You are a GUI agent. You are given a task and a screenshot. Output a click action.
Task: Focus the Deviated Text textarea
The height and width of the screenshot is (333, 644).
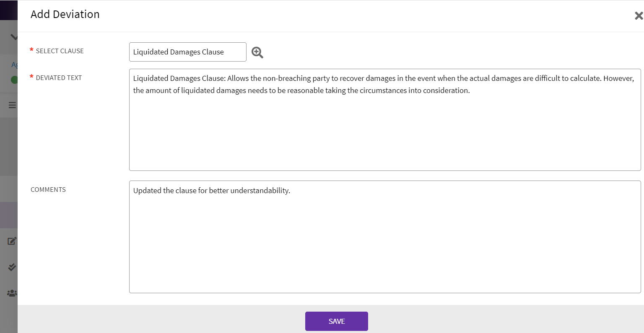(384, 126)
